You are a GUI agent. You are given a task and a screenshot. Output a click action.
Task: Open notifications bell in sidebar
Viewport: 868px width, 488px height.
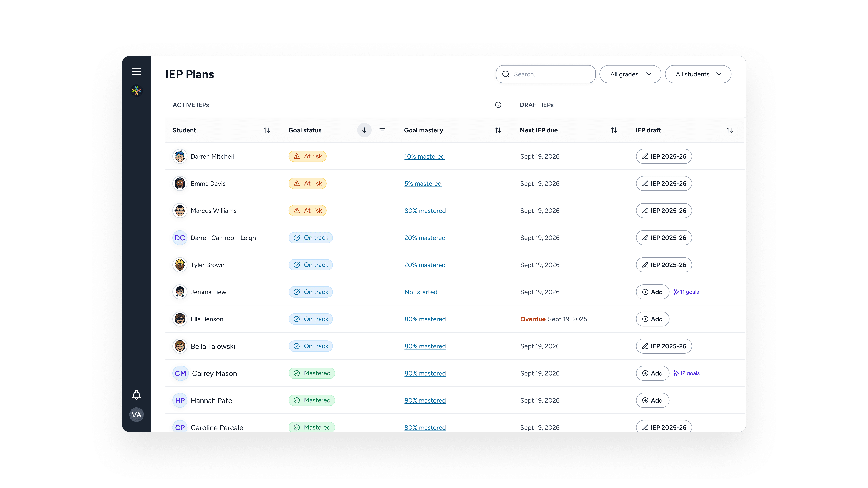tap(136, 395)
